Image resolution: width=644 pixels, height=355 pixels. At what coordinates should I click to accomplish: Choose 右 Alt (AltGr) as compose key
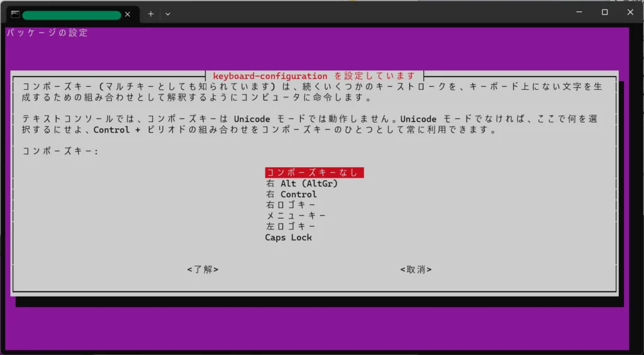[x=302, y=184]
